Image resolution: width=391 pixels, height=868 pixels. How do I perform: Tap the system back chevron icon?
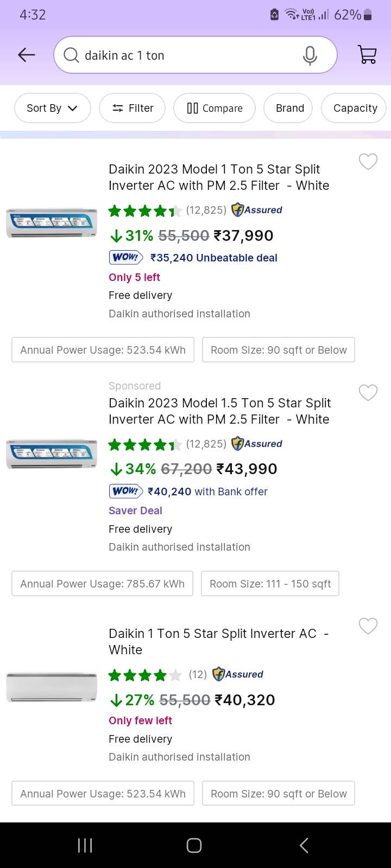(x=304, y=845)
